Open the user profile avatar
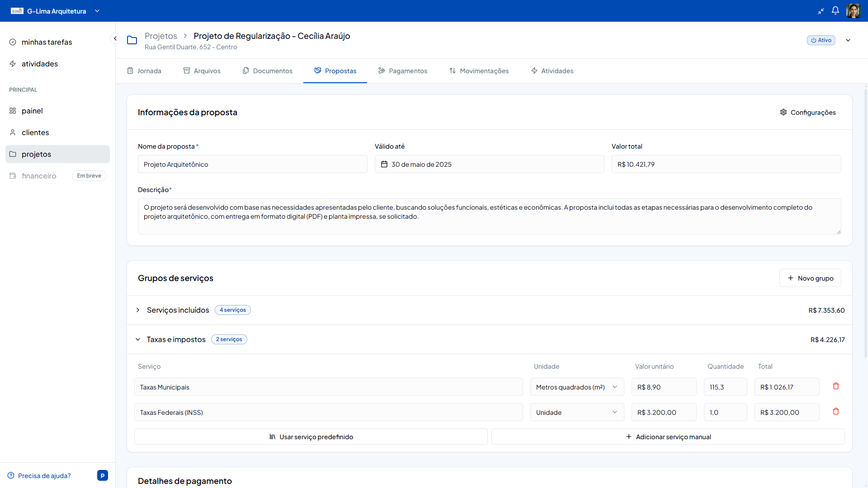868x488 pixels. [853, 11]
